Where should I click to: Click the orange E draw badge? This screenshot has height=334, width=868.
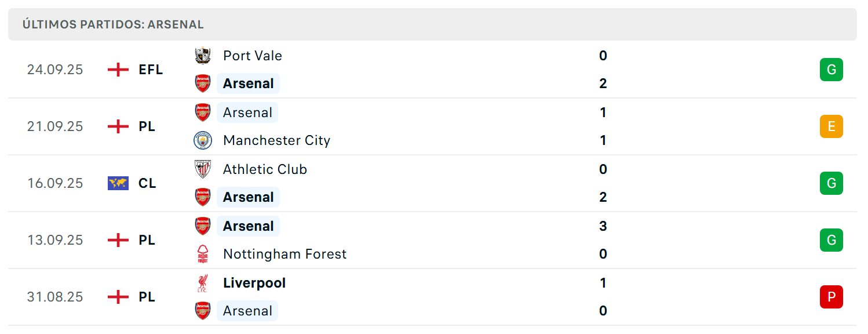click(x=831, y=126)
